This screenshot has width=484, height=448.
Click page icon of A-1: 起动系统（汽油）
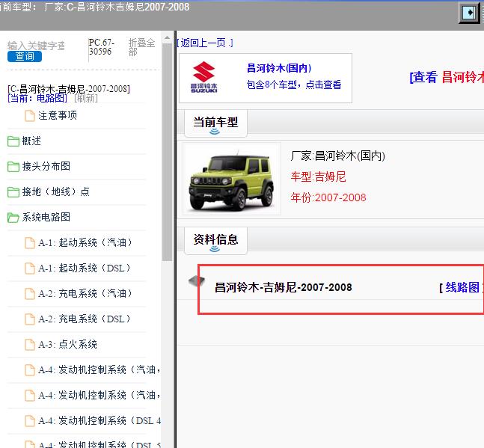30,243
